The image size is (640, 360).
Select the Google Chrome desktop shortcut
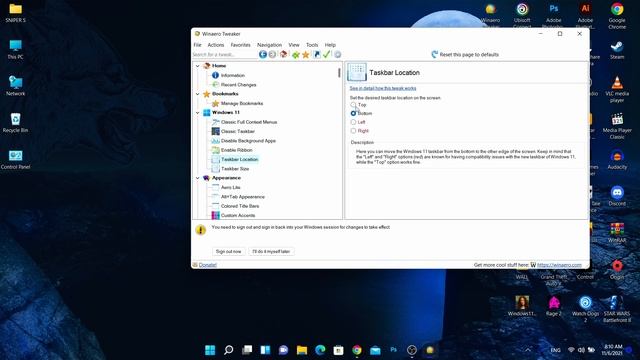point(617,16)
